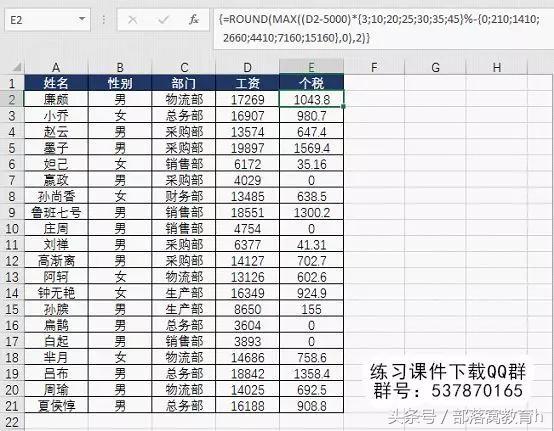Screen dimensions: 554x431
Task: Click the 姓名 header cell
Action: click(56, 83)
